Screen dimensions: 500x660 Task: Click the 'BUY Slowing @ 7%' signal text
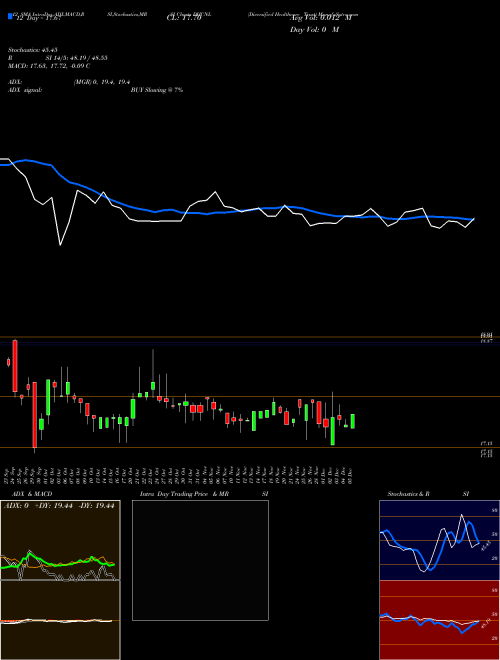pos(157,90)
